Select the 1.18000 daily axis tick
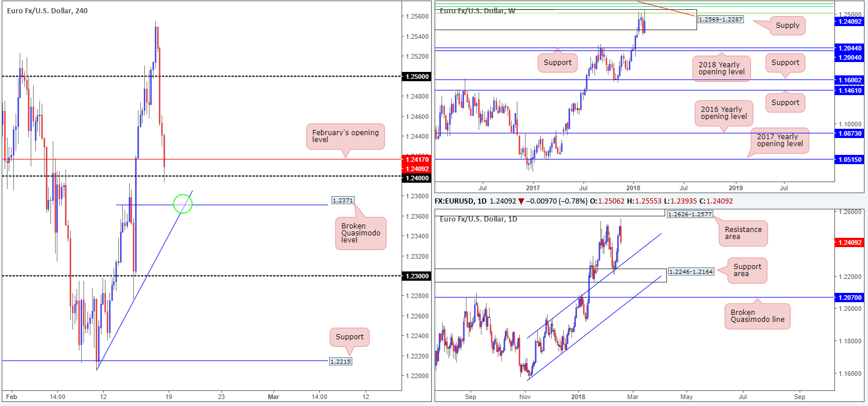 click(849, 341)
